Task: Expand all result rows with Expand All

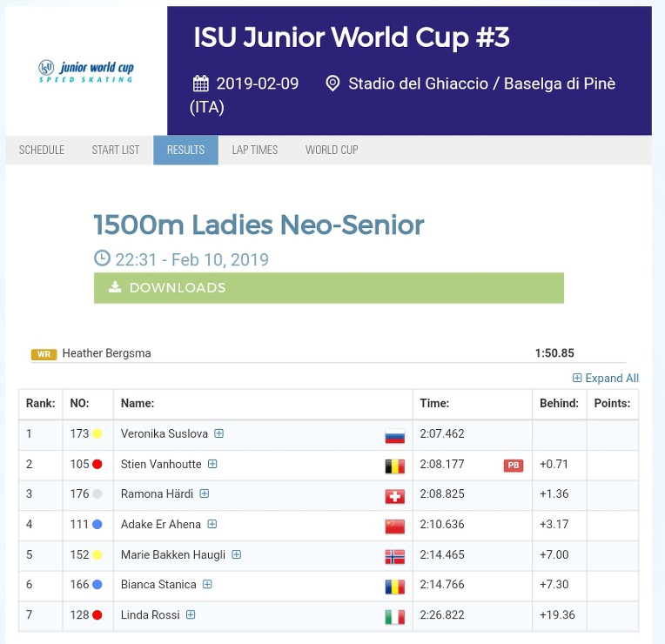Action: pos(606,379)
